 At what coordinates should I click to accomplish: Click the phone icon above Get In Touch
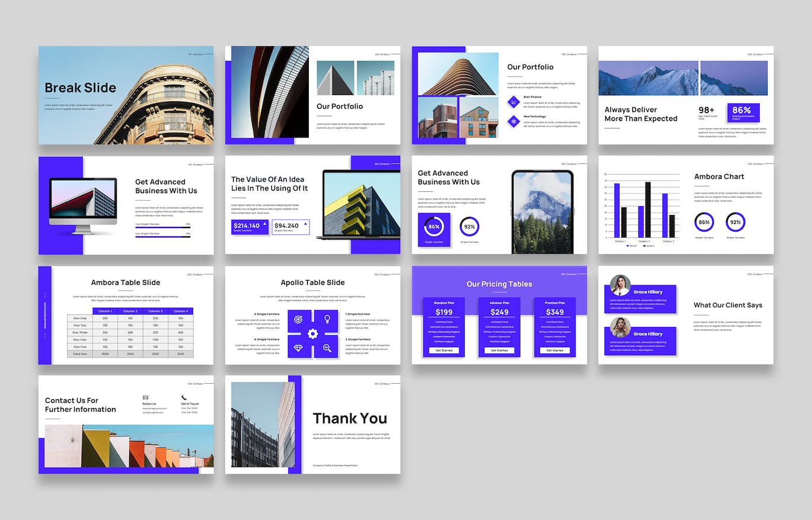pos(184,397)
